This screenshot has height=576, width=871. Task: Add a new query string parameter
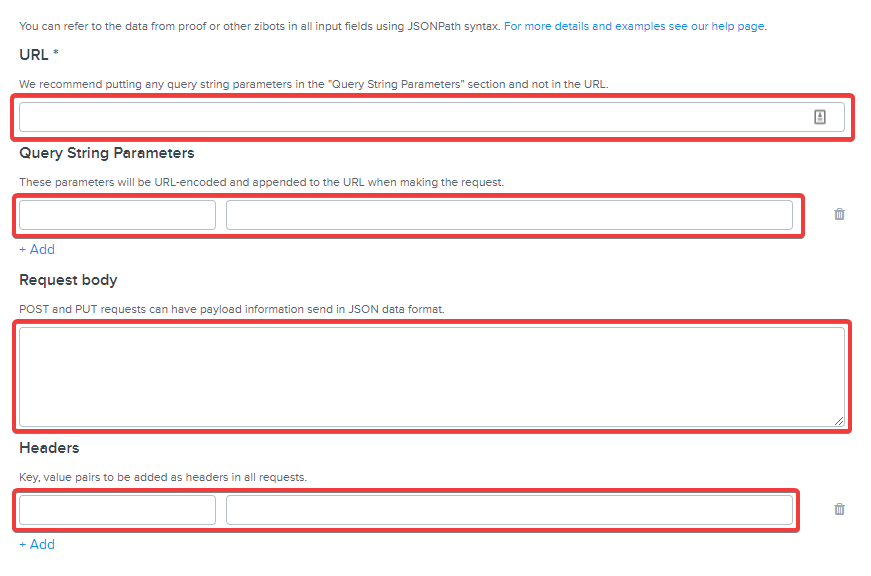tap(37, 249)
